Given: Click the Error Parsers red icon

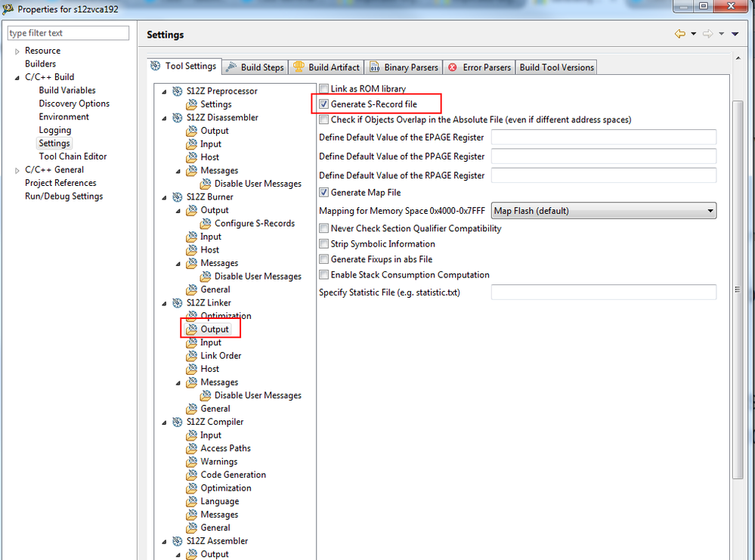Looking at the screenshot, I should point(453,67).
